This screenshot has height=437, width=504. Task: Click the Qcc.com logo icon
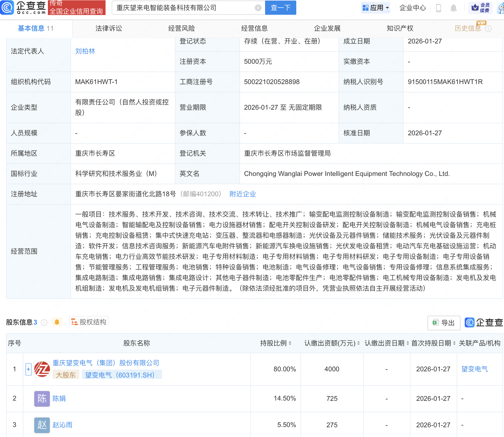click(7, 8)
